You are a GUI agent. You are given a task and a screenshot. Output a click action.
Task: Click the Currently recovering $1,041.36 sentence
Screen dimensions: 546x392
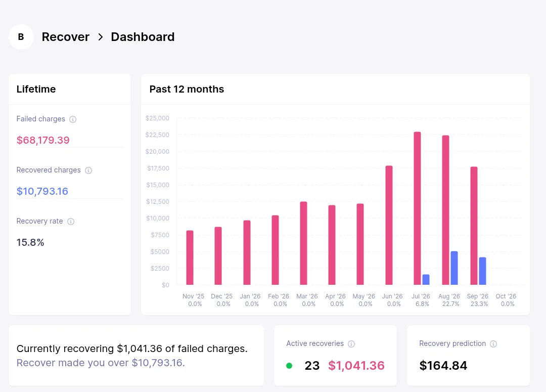(132, 349)
